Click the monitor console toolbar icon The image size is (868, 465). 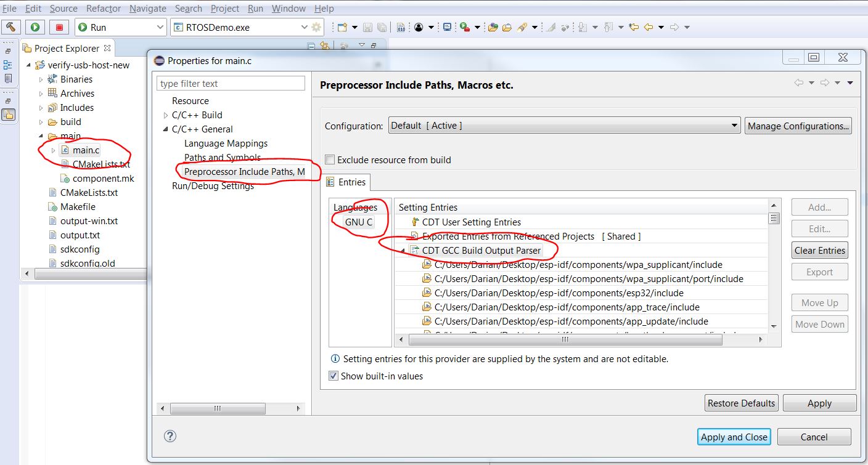[448, 27]
